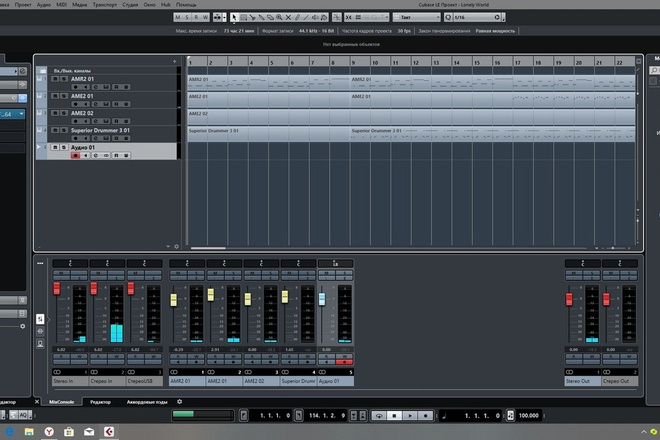Select the Range Selection tool

point(243,17)
